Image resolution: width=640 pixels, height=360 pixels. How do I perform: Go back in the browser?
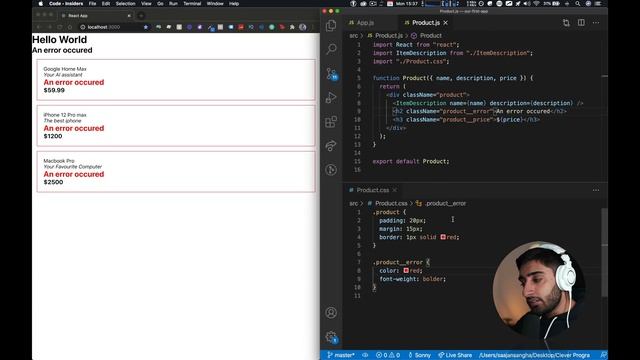point(39,27)
